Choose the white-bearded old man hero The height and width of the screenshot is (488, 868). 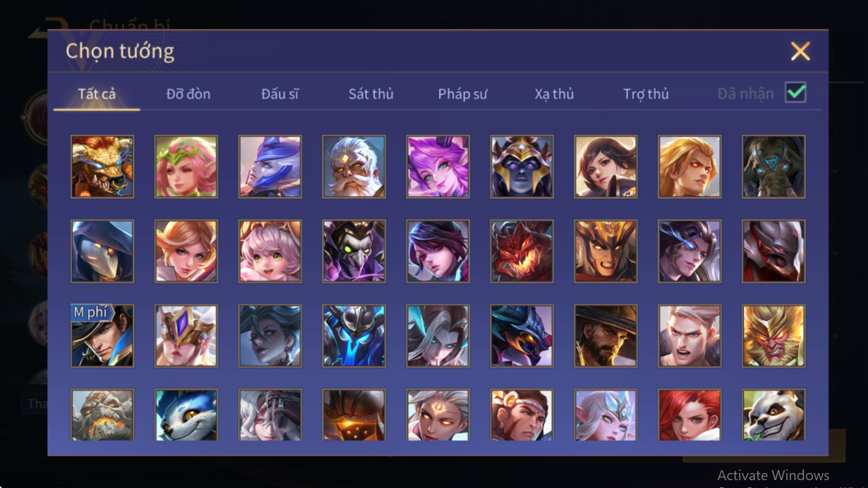coord(354,166)
